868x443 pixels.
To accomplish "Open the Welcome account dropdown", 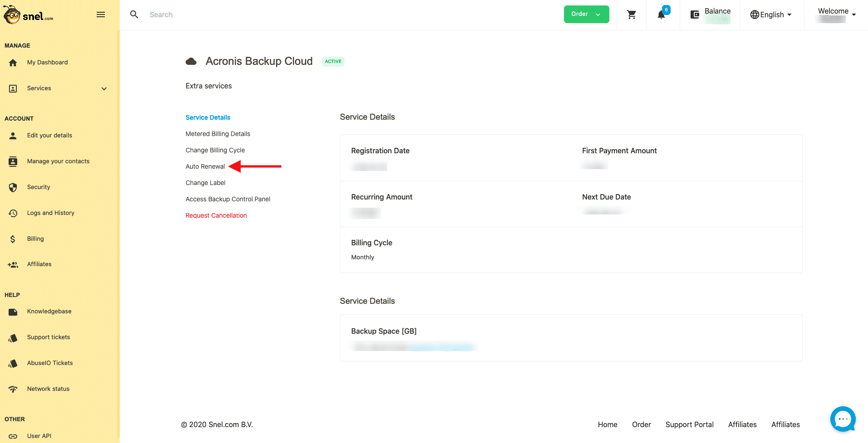I will point(837,15).
